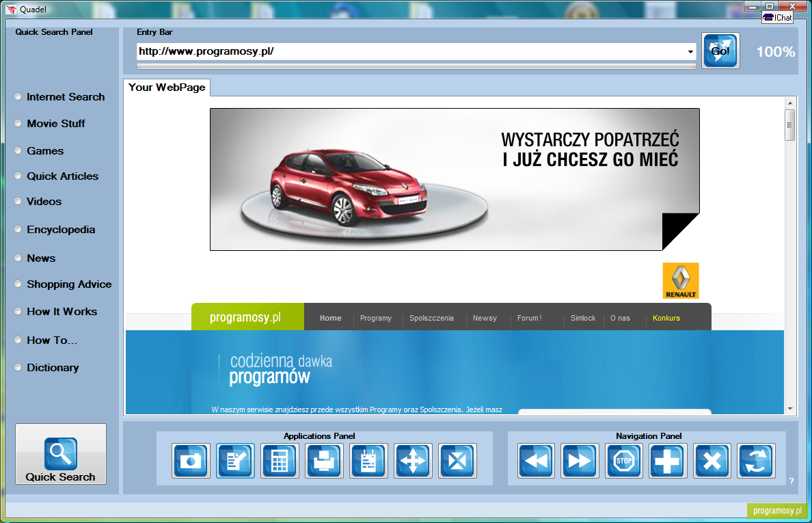Click the IChat icon near title bar
The height and width of the screenshot is (523, 812).
pos(777,18)
